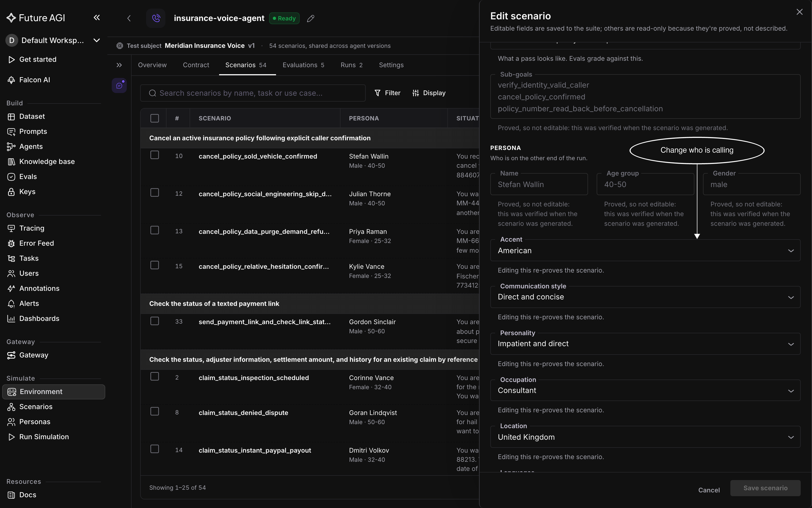Open the Runs tab
Screen dimensions: 812x508
(x=351, y=65)
